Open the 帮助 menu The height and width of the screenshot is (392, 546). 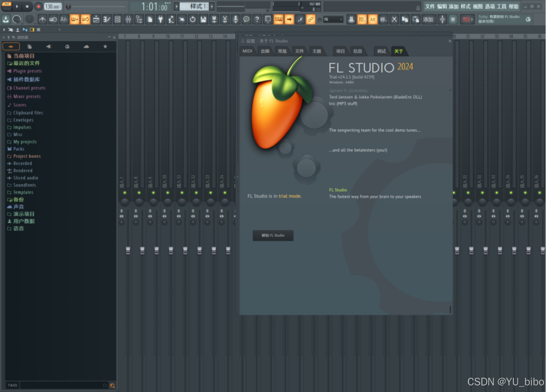(514, 7)
